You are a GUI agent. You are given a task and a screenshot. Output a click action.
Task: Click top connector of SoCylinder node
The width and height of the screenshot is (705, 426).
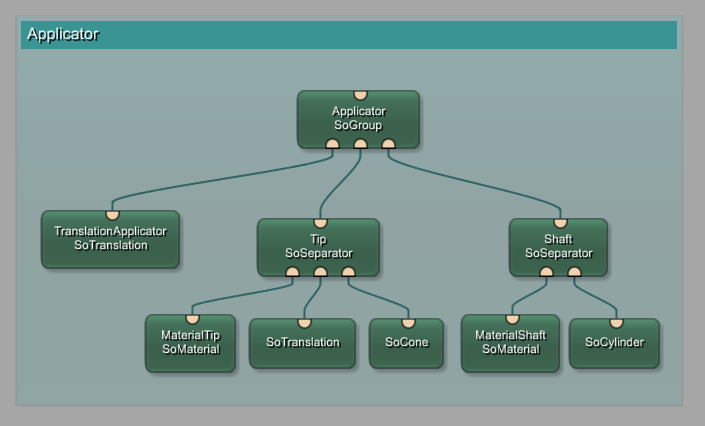[616, 323]
